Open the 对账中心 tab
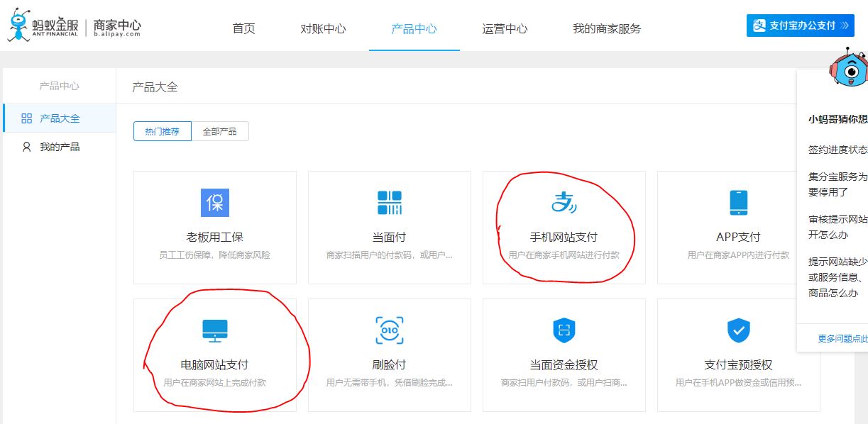This screenshot has width=868, height=424. (323, 28)
